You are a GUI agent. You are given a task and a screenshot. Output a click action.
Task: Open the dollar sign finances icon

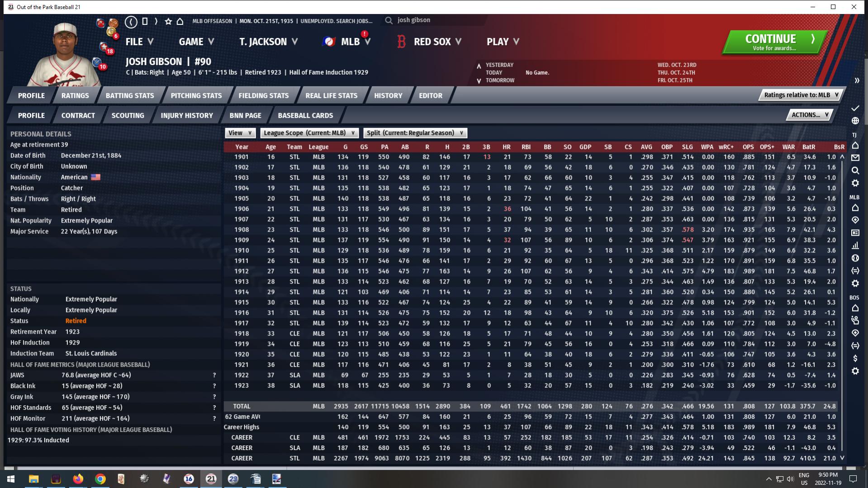[855, 358]
